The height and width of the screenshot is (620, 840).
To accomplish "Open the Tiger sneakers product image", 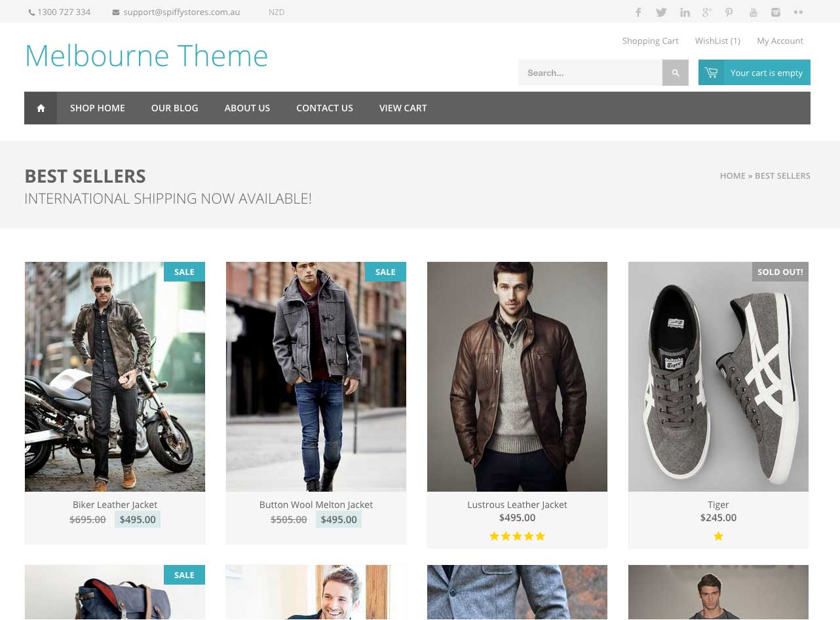I will [718, 376].
